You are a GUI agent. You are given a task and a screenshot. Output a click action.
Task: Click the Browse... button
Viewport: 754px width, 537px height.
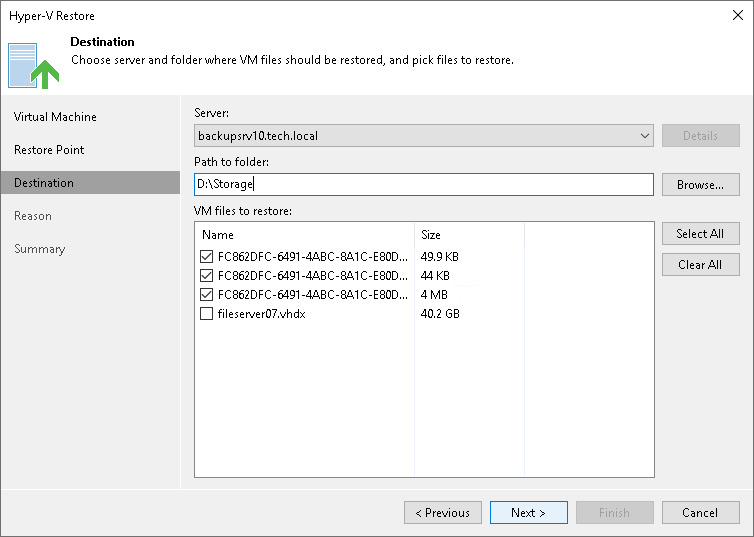[x=700, y=185]
